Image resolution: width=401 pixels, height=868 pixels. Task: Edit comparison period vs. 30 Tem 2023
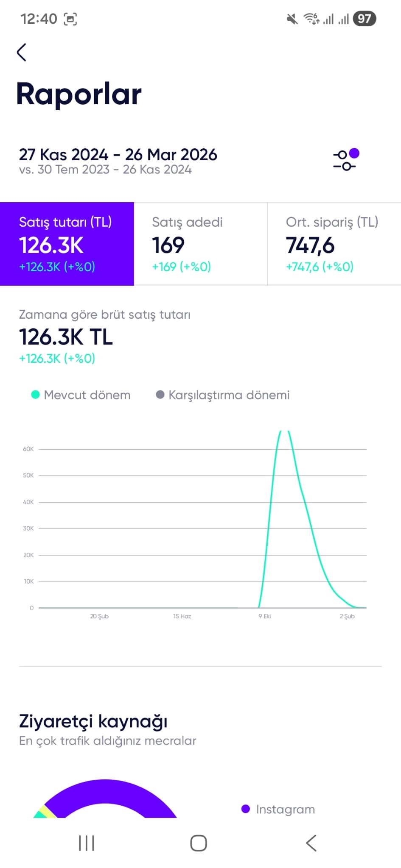click(x=105, y=170)
